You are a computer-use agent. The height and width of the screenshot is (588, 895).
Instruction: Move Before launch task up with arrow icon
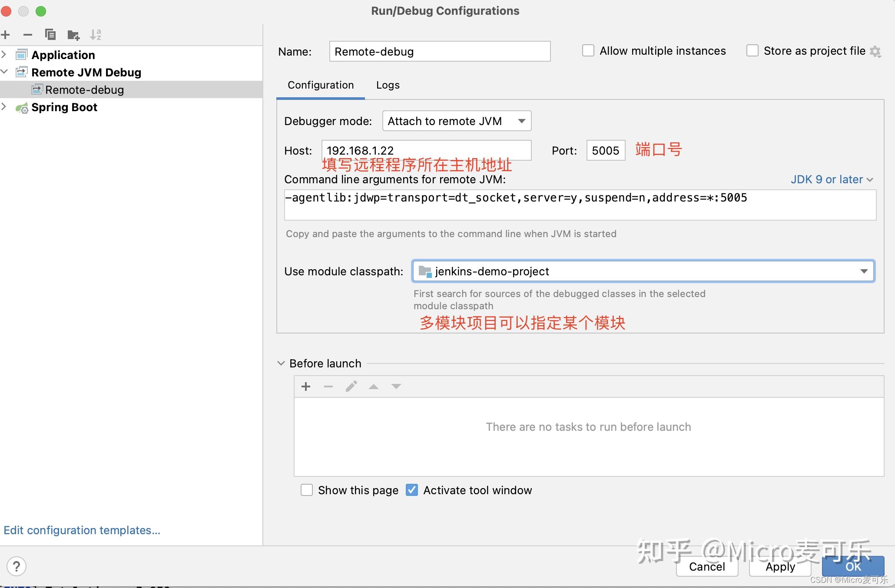373,386
